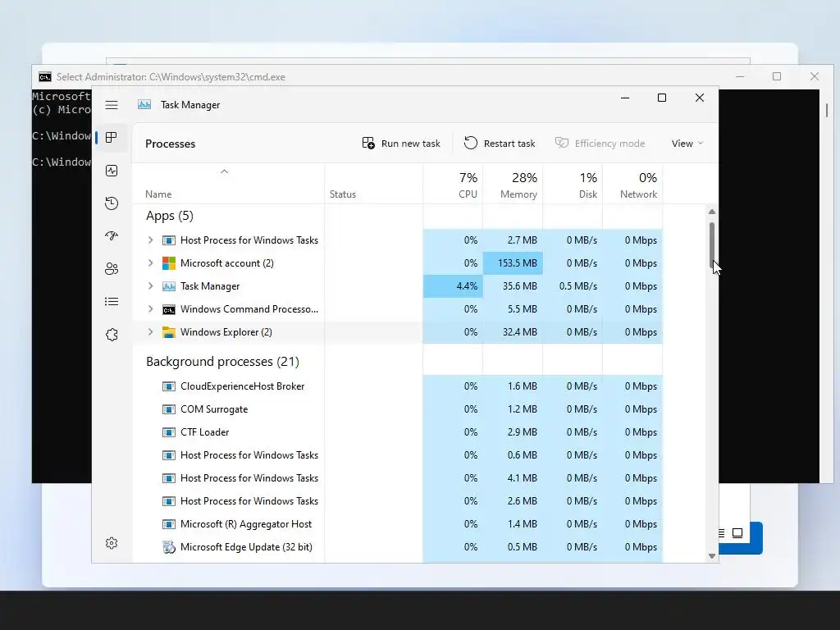Click the Microsoft (R) Aggregator Host icon
840x630 pixels.
pos(169,524)
